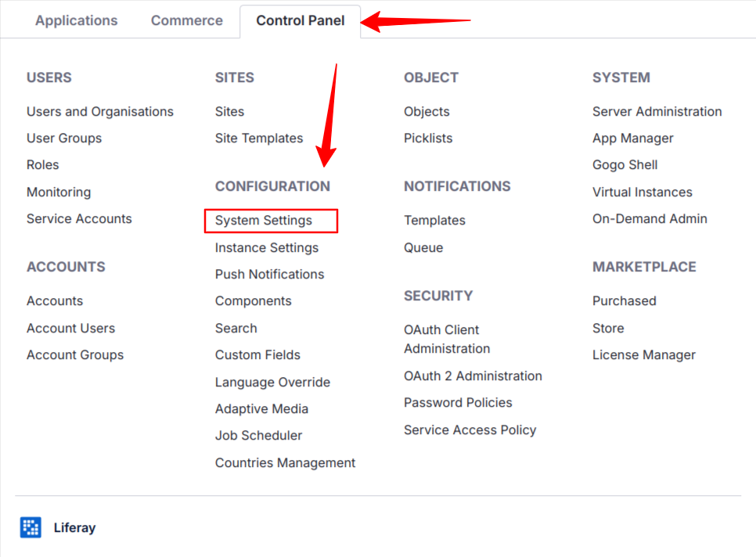The height and width of the screenshot is (557, 756).
Task: Manage Password Policies
Action: pos(458,402)
